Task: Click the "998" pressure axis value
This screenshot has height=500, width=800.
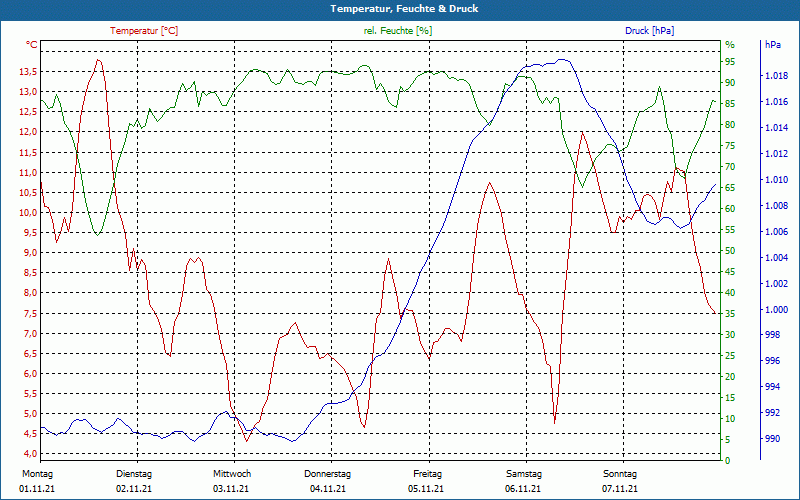Action: (773, 335)
